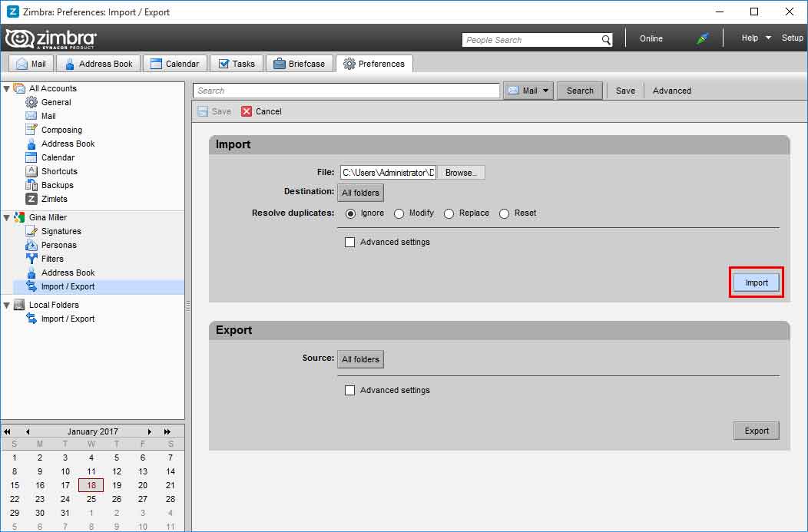This screenshot has height=532, width=808.
Task: Switch to the Mail tab
Action: [31, 64]
